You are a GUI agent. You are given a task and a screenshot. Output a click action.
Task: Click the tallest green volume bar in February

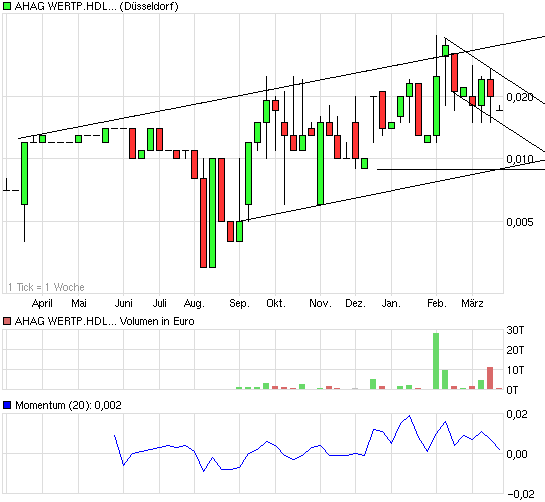(x=436, y=361)
